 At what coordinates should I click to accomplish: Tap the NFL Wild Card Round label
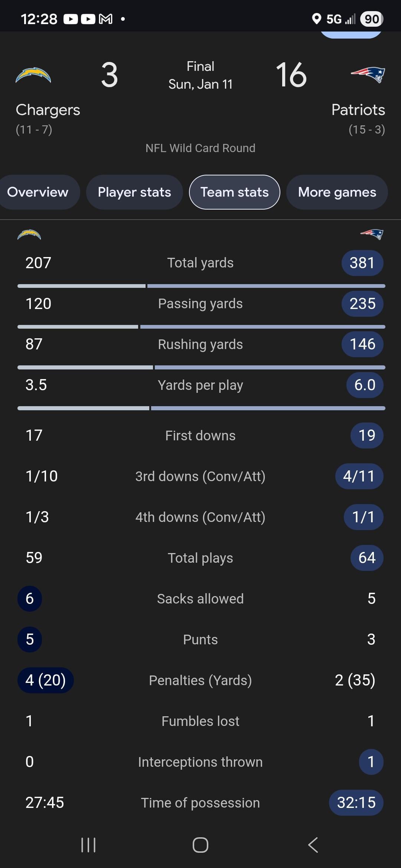point(200,148)
